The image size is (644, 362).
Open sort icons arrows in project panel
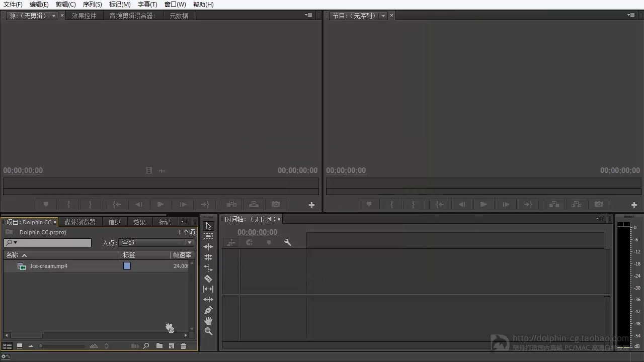pyautogui.click(x=106, y=346)
